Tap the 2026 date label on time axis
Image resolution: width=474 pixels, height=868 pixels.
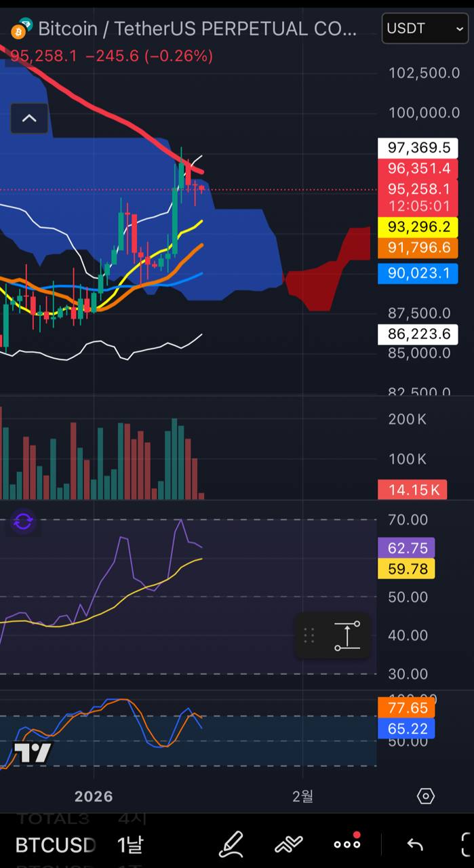click(x=94, y=796)
